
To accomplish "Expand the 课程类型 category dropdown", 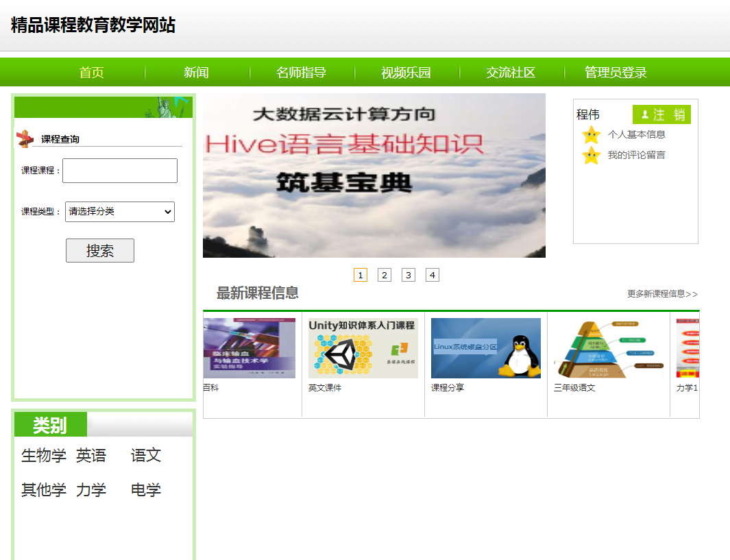I will [x=120, y=212].
